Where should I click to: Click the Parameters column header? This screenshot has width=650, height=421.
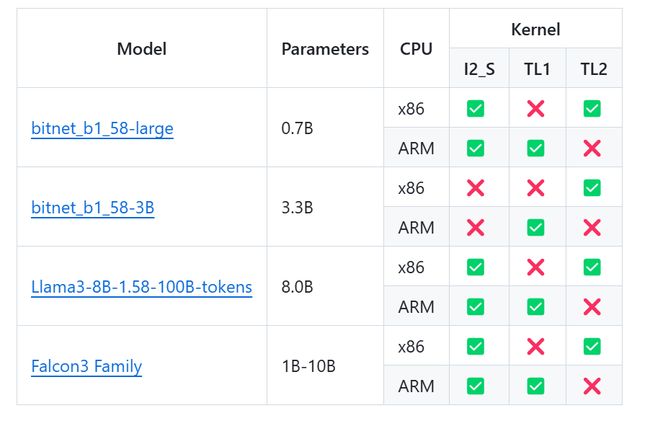pyautogui.click(x=325, y=49)
